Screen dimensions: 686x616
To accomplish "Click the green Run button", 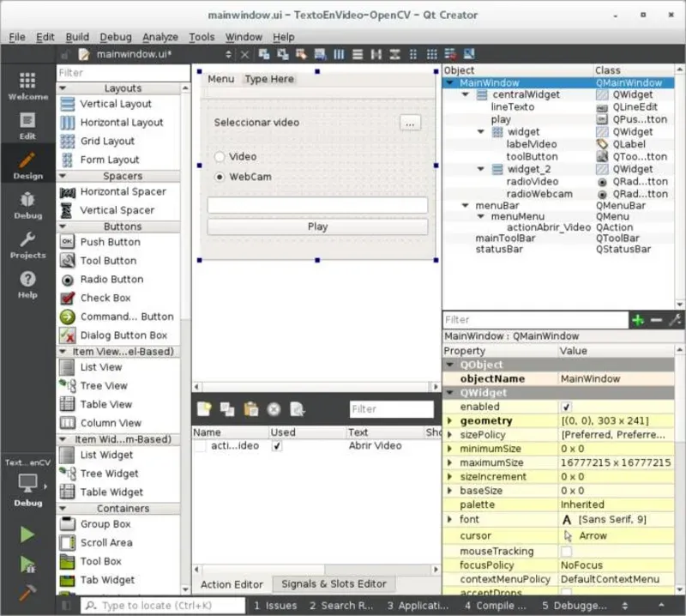I will [x=27, y=534].
